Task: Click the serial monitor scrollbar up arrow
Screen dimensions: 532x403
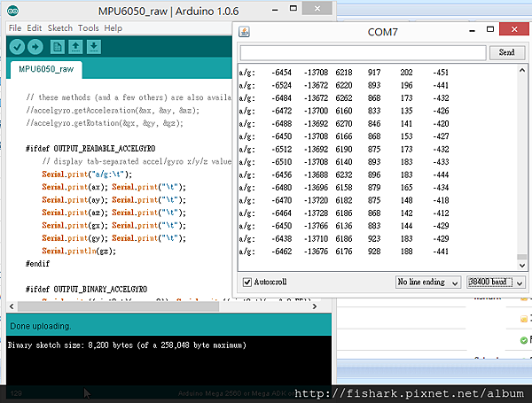Action: [x=520, y=70]
